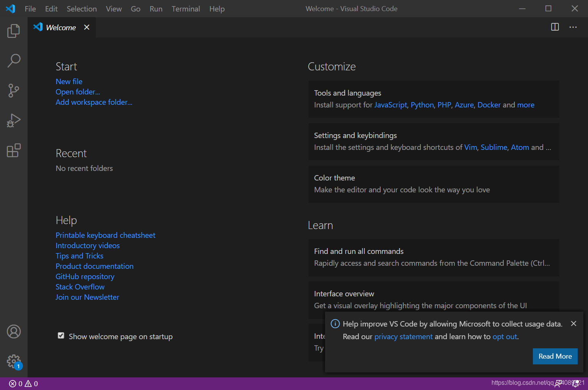The image size is (588, 390).
Task: Click the VS Code logo in title bar
Action: [x=10, y=8]
